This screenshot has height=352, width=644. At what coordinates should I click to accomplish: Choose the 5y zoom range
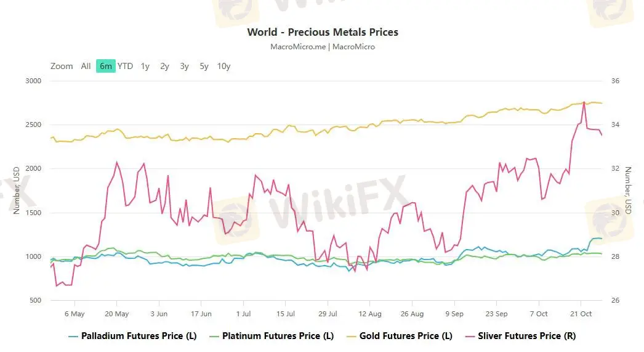204,66
